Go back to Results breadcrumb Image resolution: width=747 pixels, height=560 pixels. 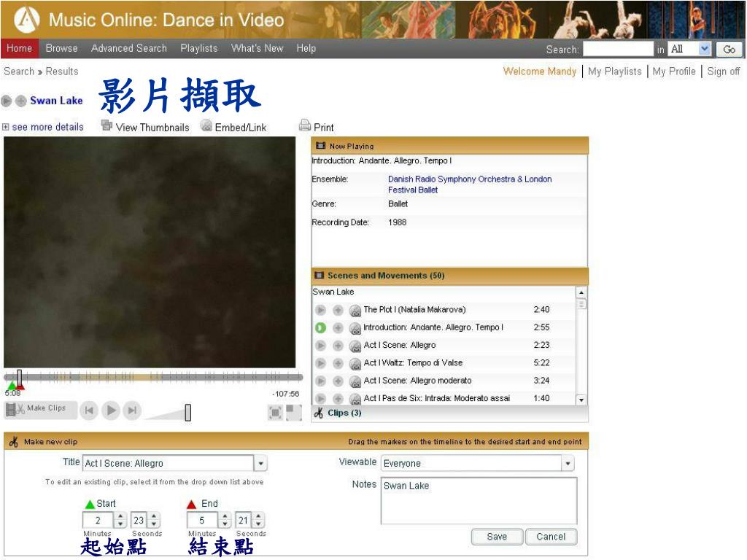coord(62,71)
